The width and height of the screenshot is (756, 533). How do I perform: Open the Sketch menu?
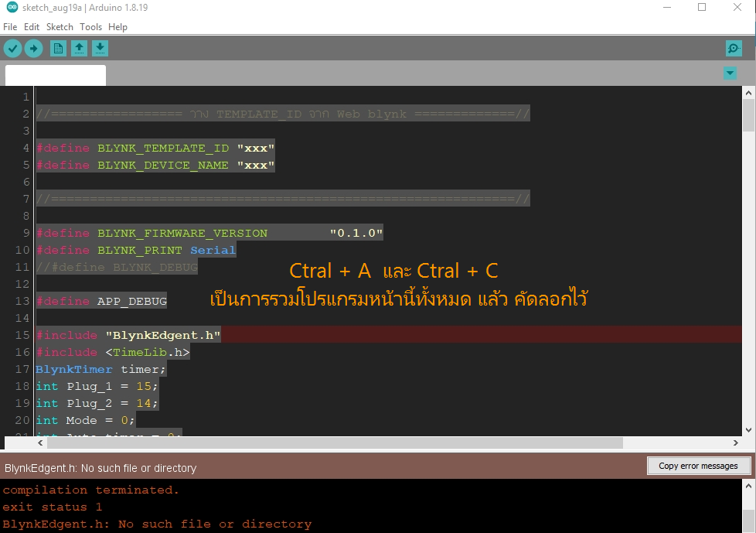[60, 27]
